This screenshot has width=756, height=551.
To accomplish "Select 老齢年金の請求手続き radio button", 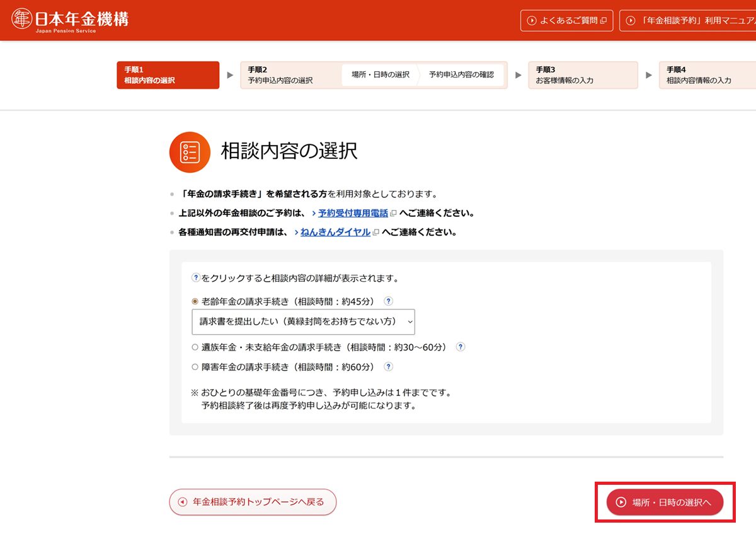I will (x=195, y=301).
